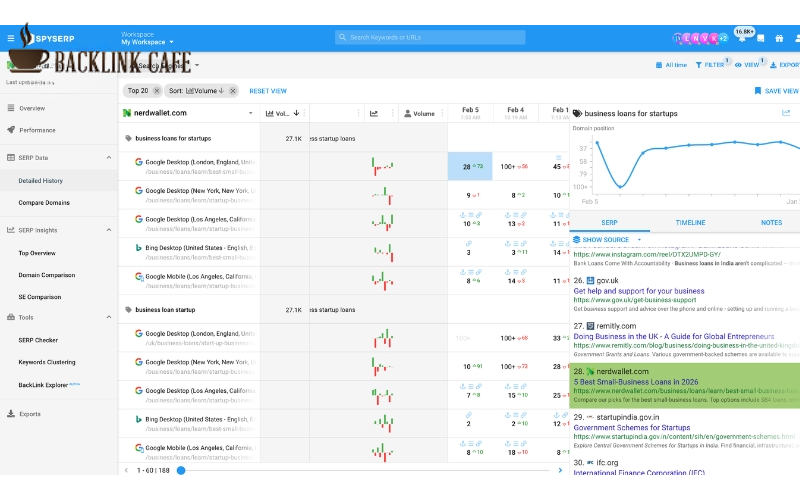Open the My Workspace dropdown

pyautogui.click(x=147, y=42)
